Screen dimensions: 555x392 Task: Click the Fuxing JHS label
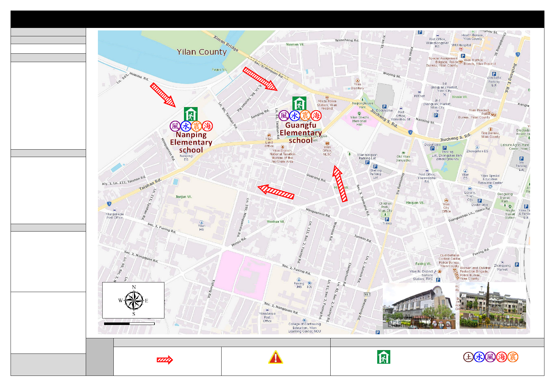pos(299,285)
